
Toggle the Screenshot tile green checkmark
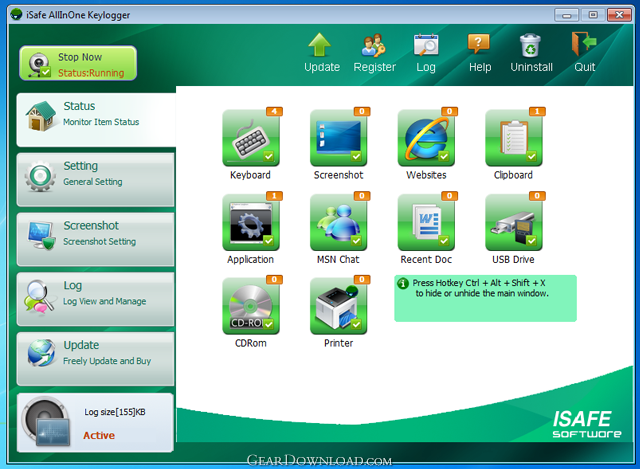coord(356,156)
